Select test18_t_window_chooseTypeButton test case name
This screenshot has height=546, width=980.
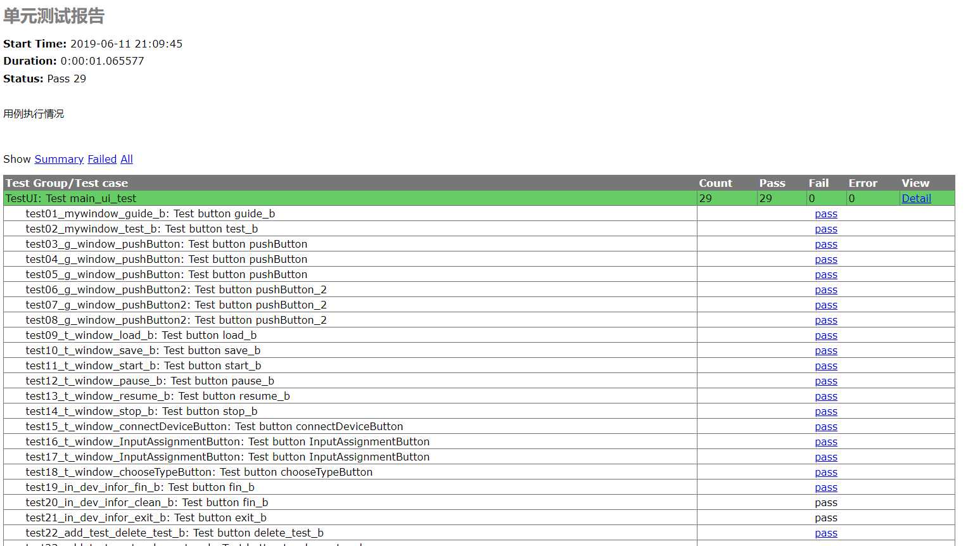tap(199, 472)
